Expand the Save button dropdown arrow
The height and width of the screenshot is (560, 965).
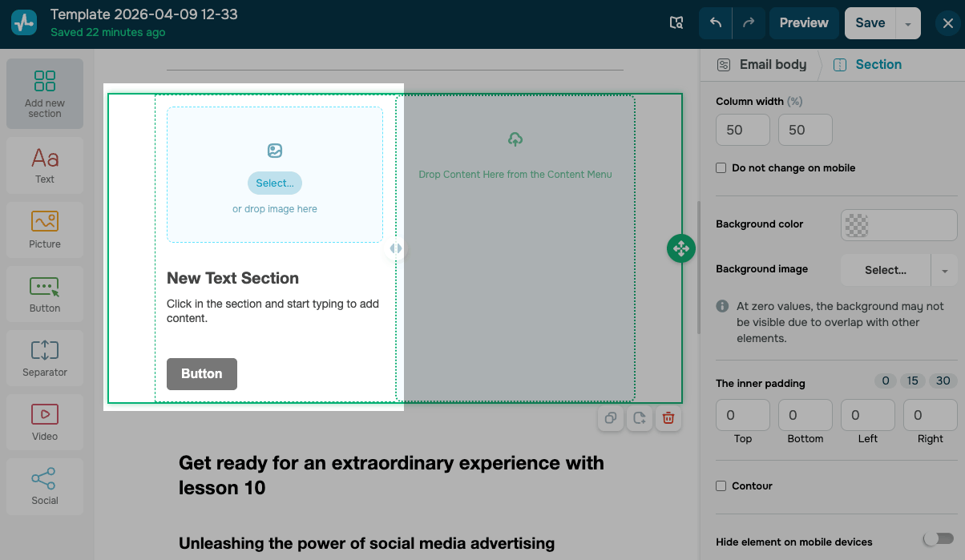908,24
